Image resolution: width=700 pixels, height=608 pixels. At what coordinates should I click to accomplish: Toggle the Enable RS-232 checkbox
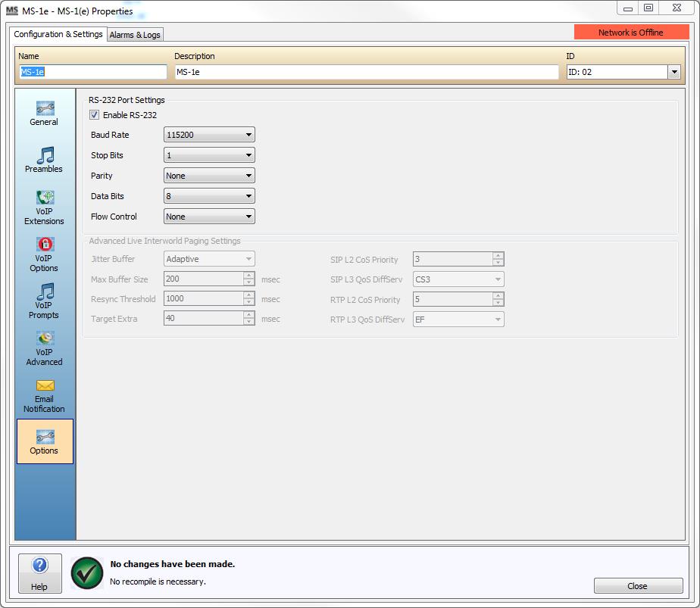click(94, 114)
